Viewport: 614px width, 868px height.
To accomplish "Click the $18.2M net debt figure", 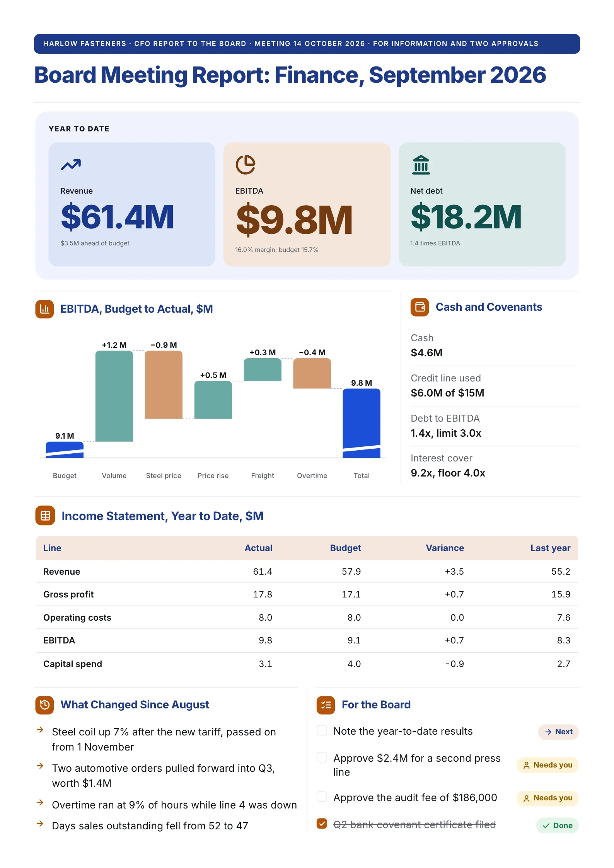I will (x=466, y=217).
